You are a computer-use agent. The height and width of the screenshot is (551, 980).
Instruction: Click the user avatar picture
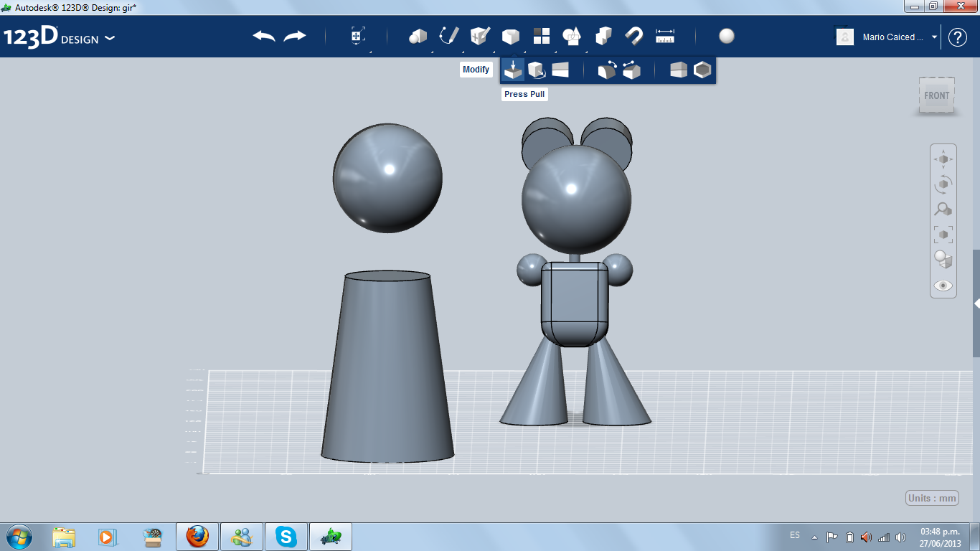coord(845,37)
